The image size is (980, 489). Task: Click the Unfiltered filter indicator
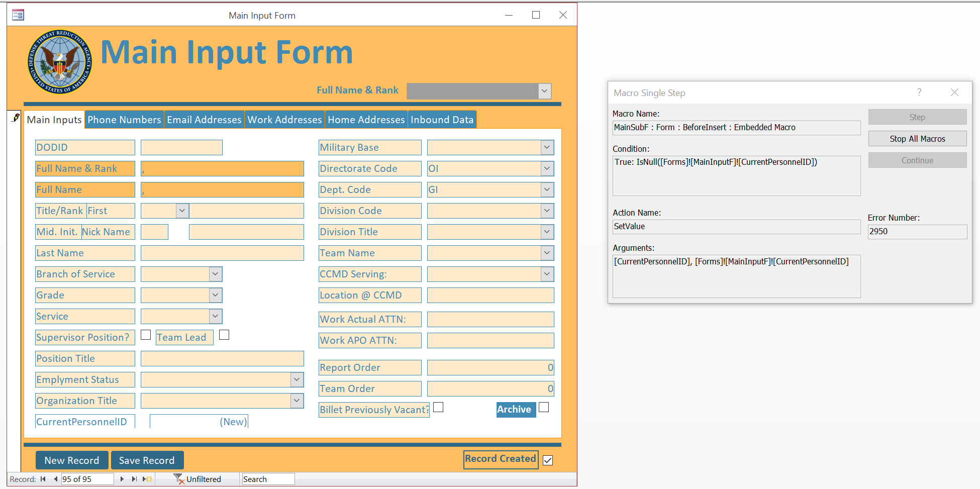(198, 479)
